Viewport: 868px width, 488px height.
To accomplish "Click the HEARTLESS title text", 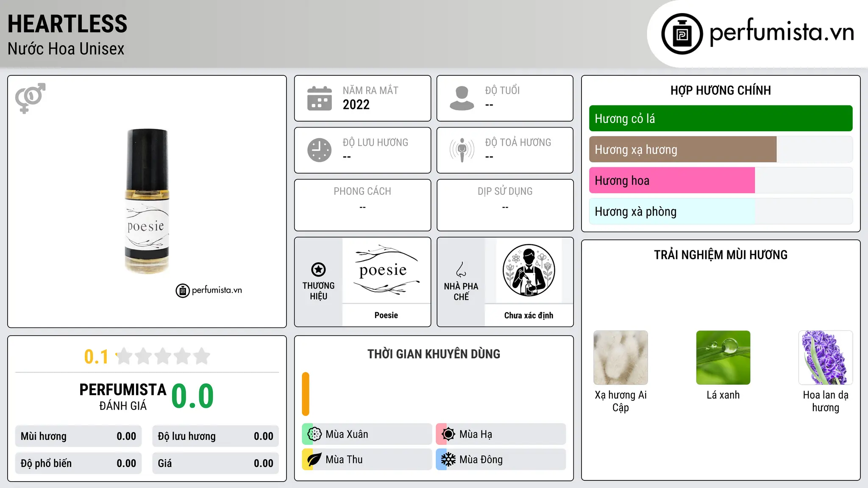I will point(67,24).
